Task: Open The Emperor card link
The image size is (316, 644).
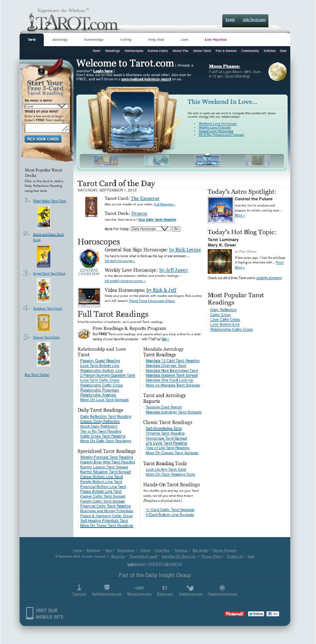Action: pos(145,198)
